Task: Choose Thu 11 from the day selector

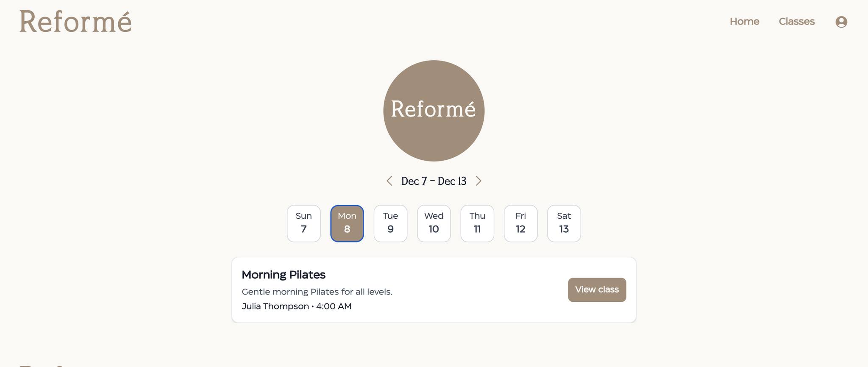Action: (477, 223)
